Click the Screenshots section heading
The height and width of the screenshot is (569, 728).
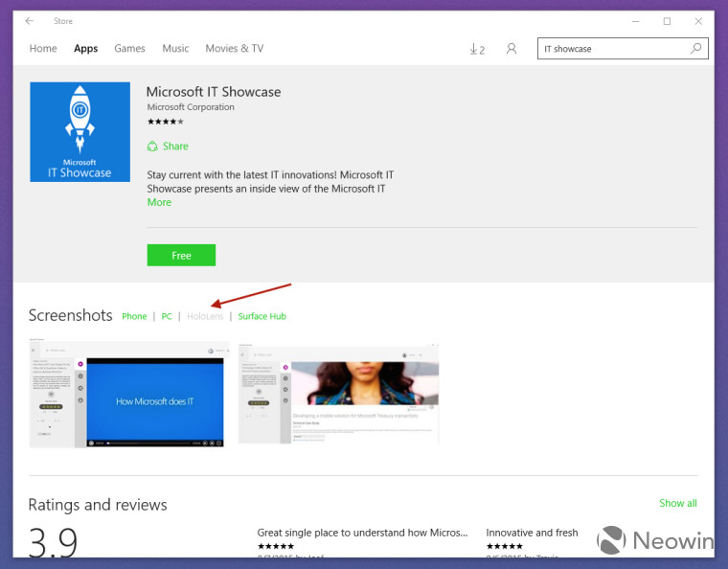pyautogui.click(x=71, y=315)
